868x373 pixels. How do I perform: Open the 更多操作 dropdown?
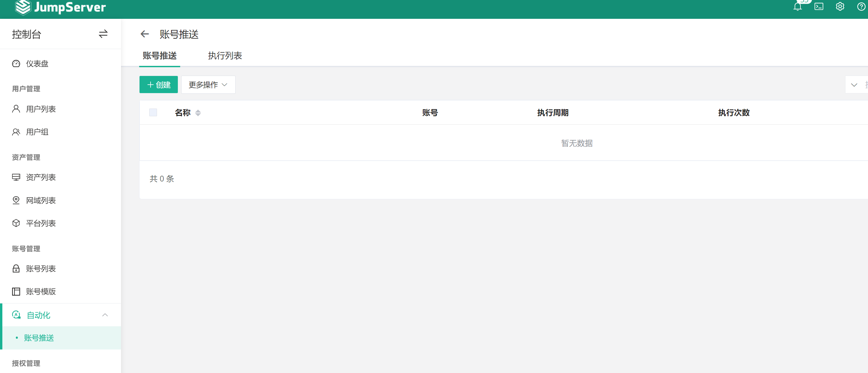coord(208,85)
